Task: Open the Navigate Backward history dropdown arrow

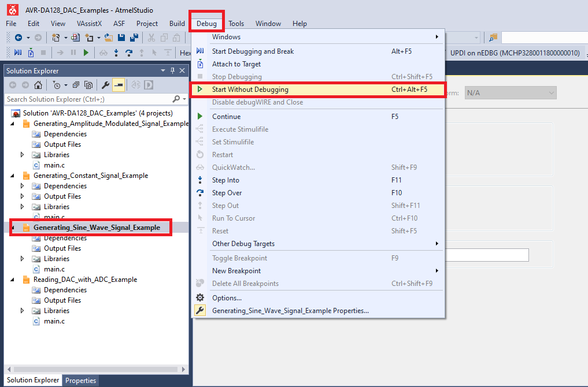Action: tap(28, 38)
